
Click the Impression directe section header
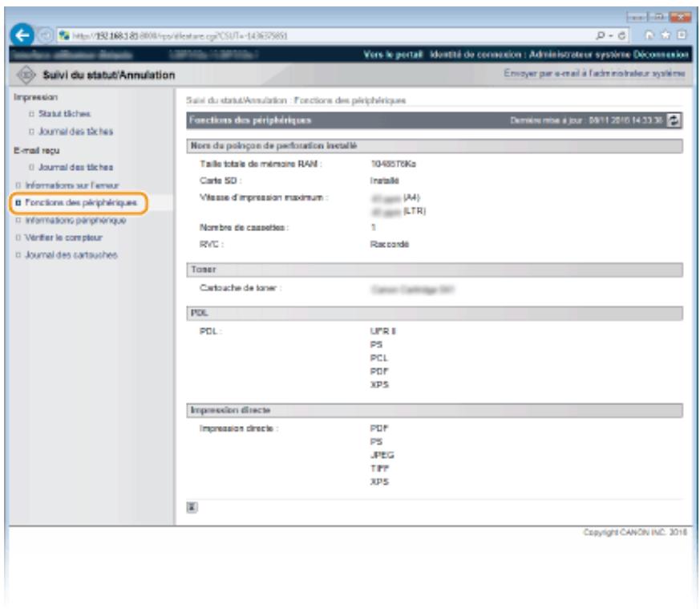[x=435, y=410]
